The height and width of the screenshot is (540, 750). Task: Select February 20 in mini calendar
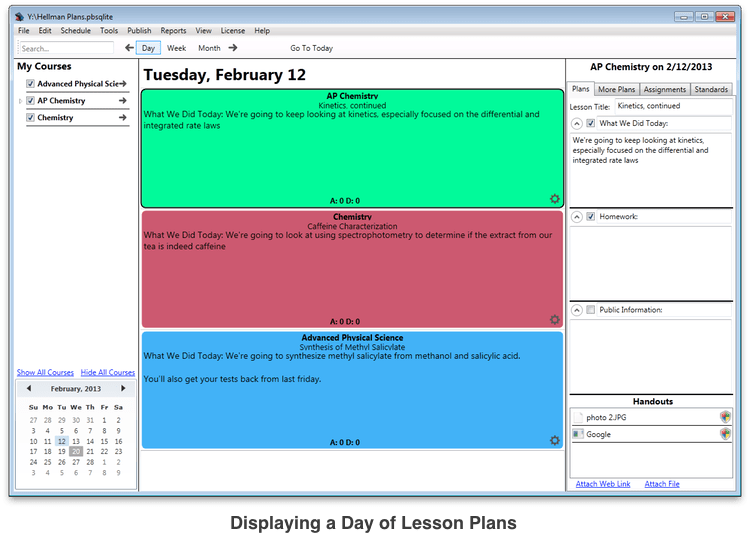coord(76,452)
